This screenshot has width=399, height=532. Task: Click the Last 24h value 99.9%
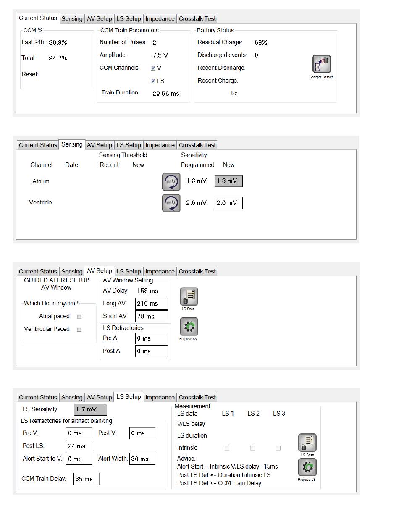[58, 42]
